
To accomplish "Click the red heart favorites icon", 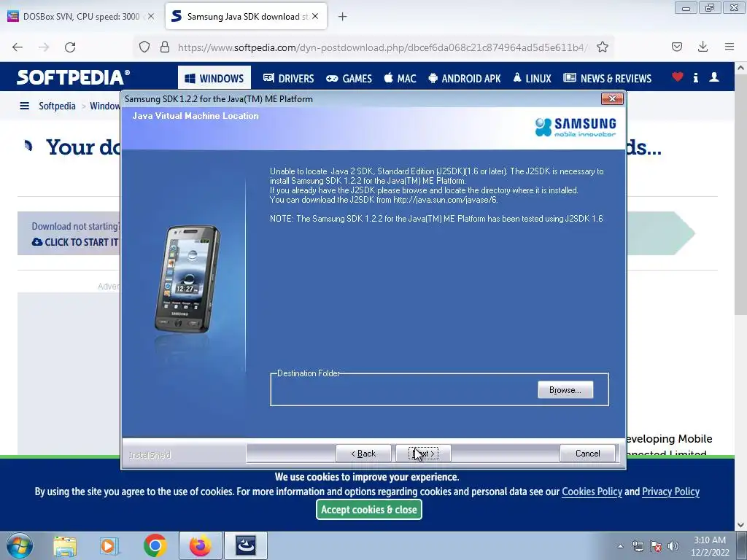I will (x=678, y=77).
